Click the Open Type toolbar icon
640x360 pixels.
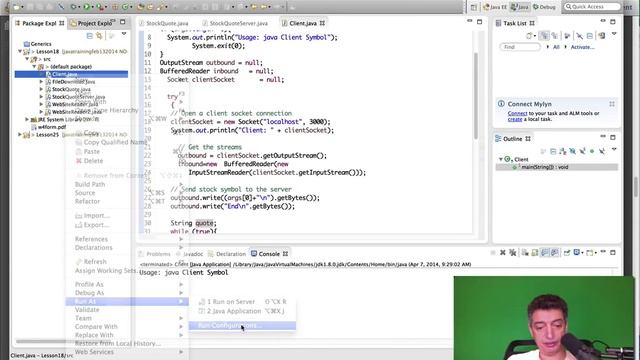coord(141,7)
